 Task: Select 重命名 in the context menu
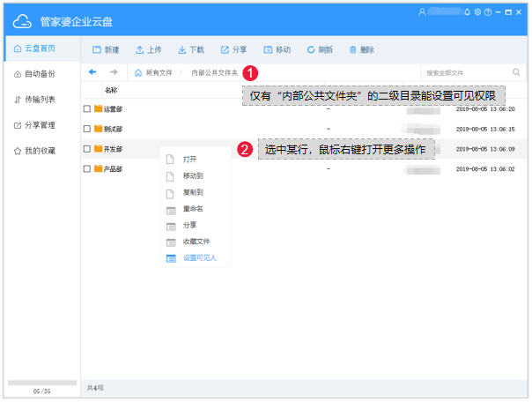[193, 209]
